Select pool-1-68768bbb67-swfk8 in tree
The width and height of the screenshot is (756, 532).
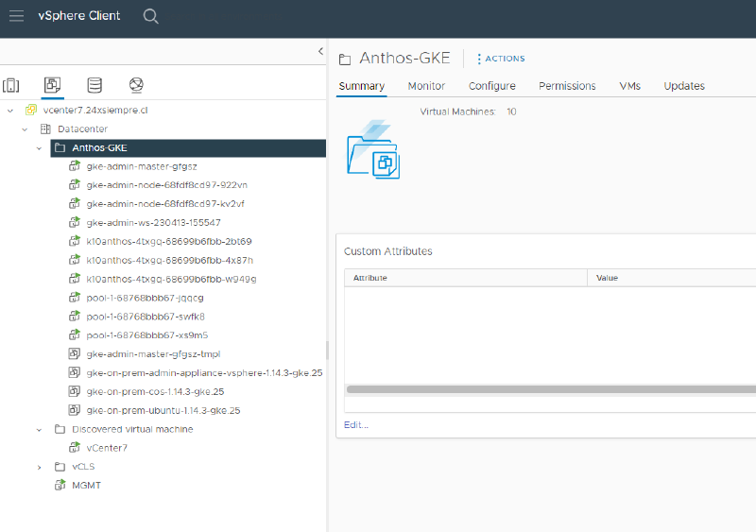[146, 317]
